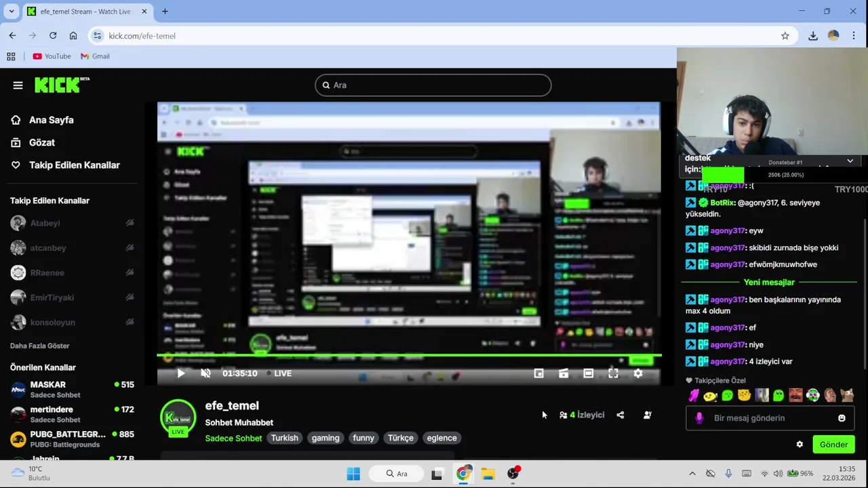
Task: Open recommended channel MASKAR
Action: pos(73,389)
